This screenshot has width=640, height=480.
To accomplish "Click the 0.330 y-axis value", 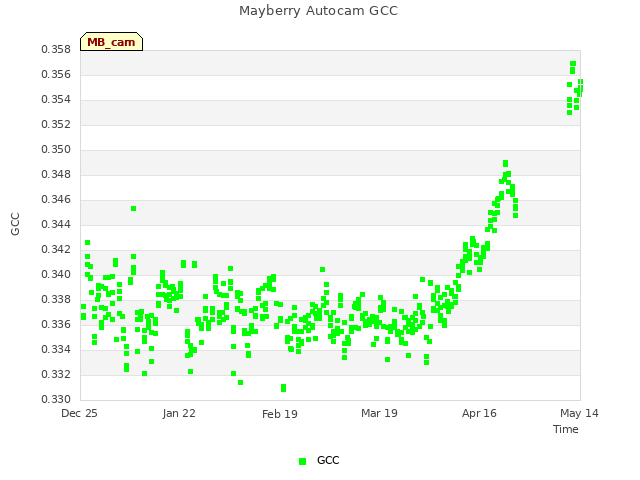I will (56, 399).
